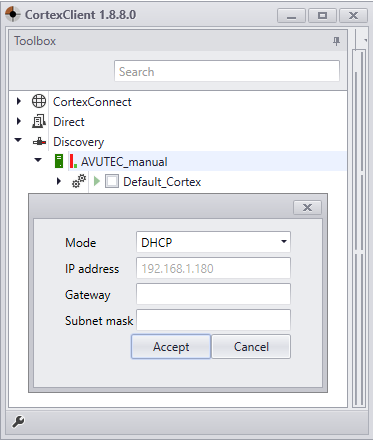This screenshot has height=440, width=373.
Task: Click the Cancel button
Action: point(251,347)
